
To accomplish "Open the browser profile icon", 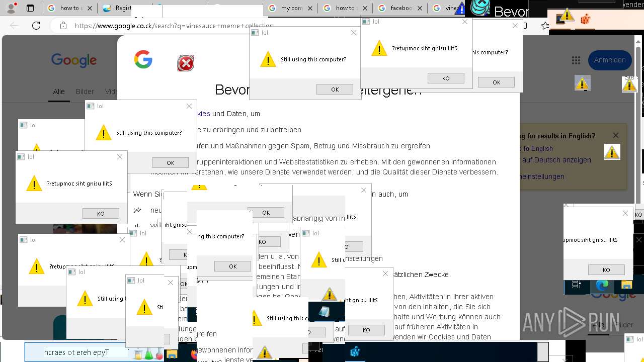I will 12,8.
